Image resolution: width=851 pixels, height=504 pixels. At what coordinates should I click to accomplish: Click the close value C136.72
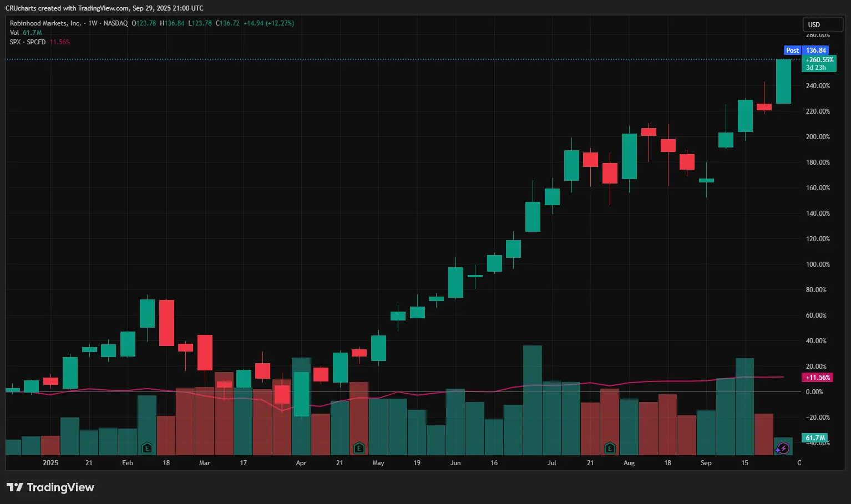tap(227, 23)
